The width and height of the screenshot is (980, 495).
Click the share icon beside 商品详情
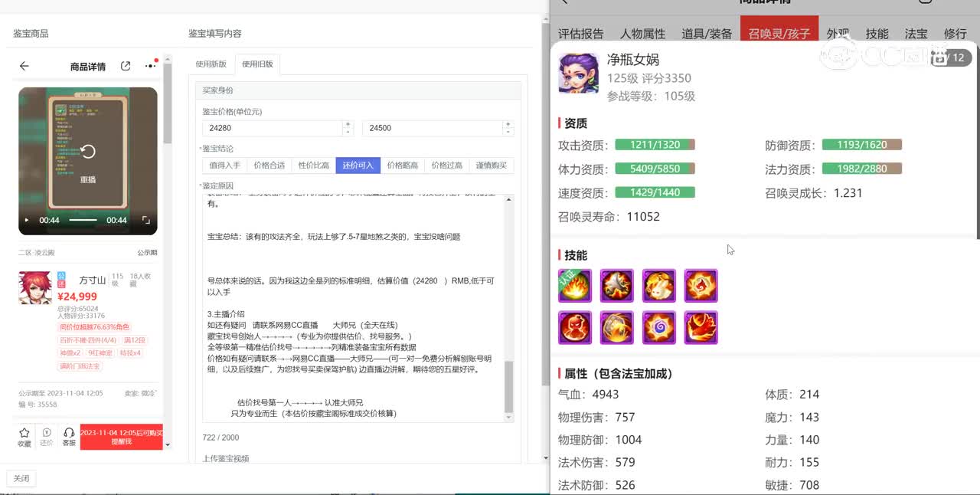[x=126, y=67]
